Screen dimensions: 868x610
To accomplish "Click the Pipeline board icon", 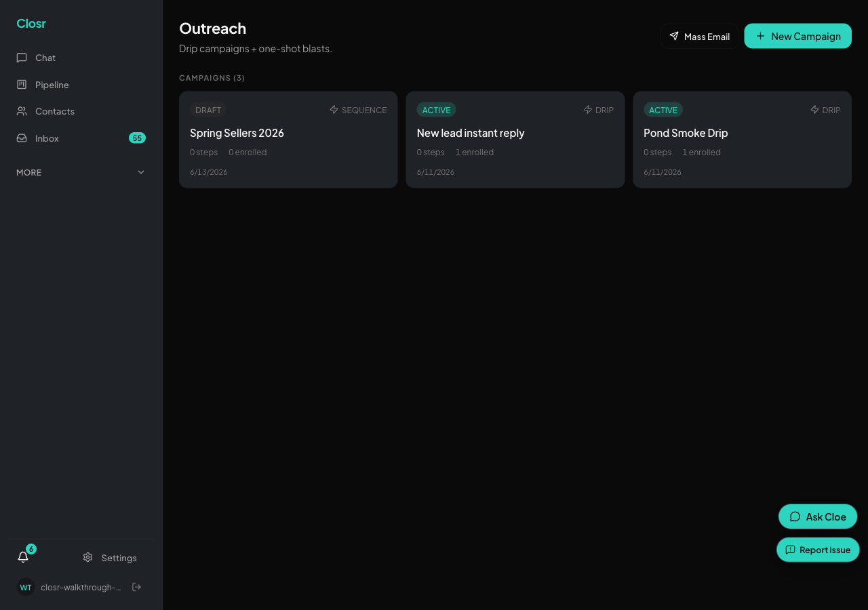I will [22, 85].
